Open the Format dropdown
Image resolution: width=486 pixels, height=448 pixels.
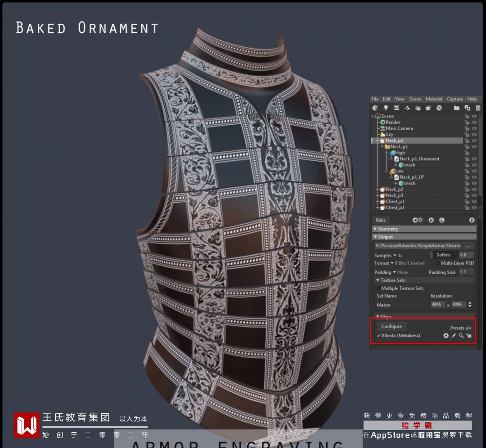[x=399, y=263]
